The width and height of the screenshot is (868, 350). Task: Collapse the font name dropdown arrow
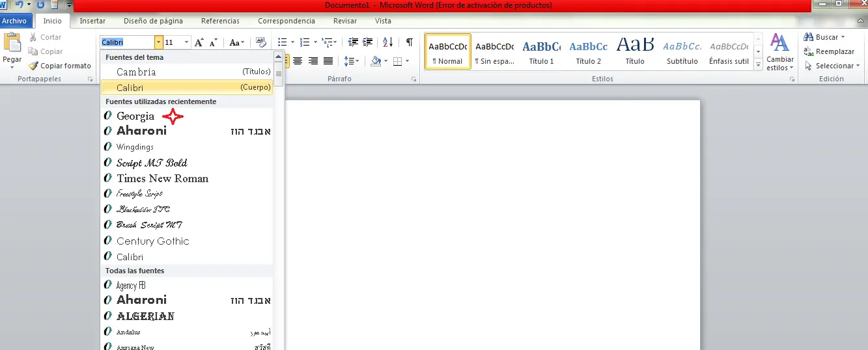(x=158, y=42)
